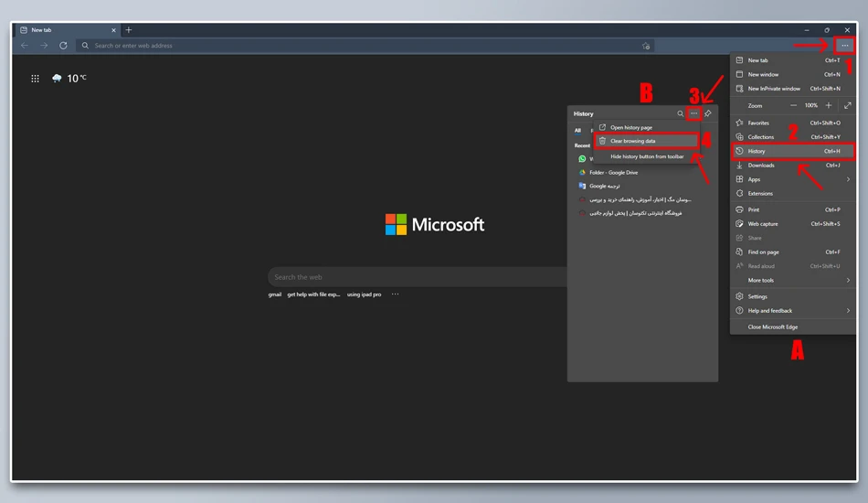Select the New tab browser tab

point(68,30)
